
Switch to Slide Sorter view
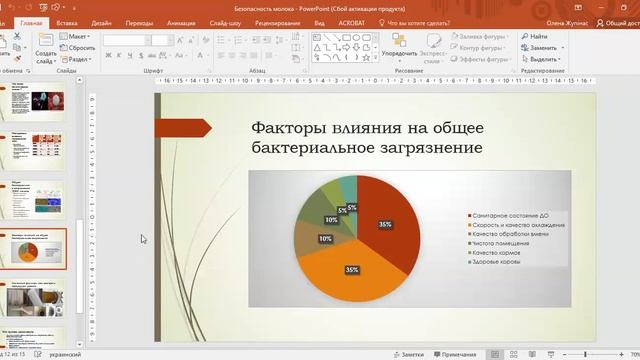513,354
